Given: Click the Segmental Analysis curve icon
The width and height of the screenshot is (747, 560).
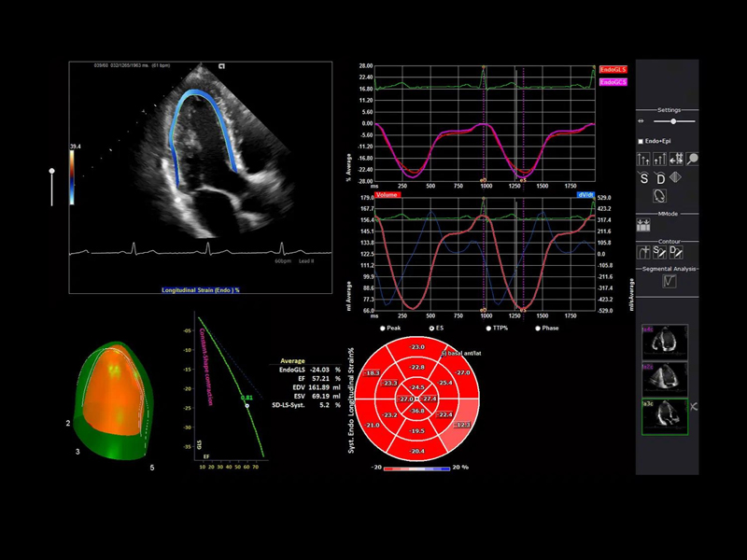Looking at the screenshot, I should pyautogui.click(x=669, y=280).
